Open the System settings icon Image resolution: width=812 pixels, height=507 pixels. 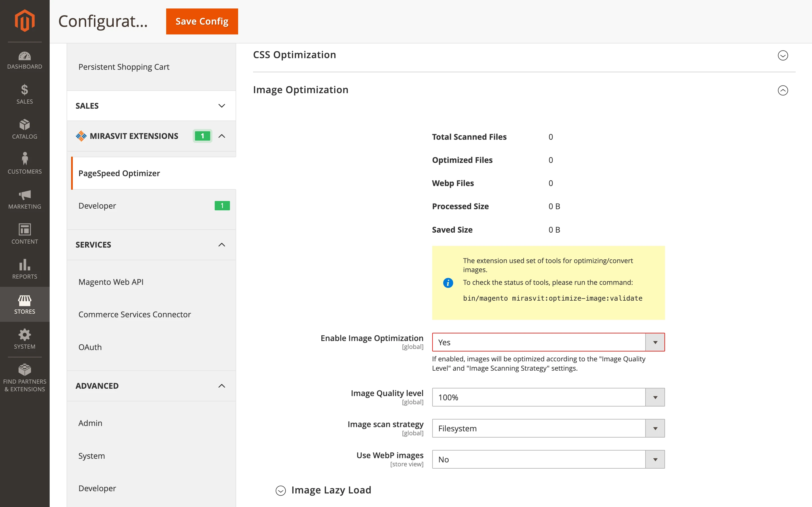pos(25,339)
